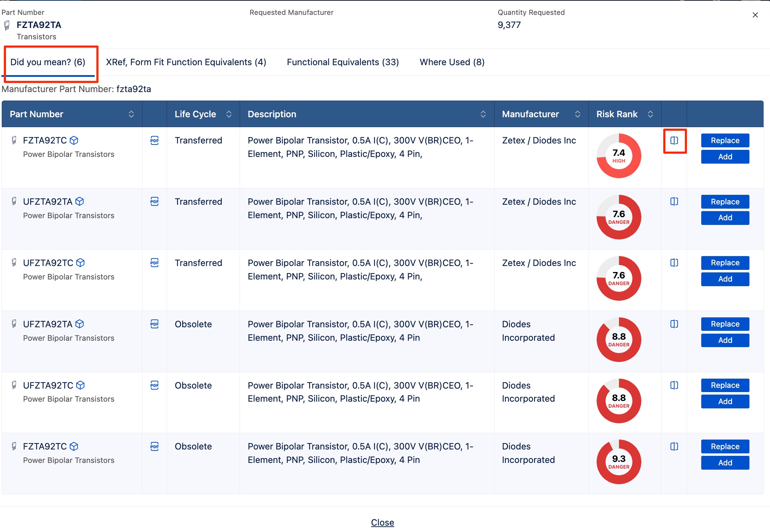Click cube icon beside Obsolete UFZTA92TA
This screenshot has height=532, width=770.
80,324
